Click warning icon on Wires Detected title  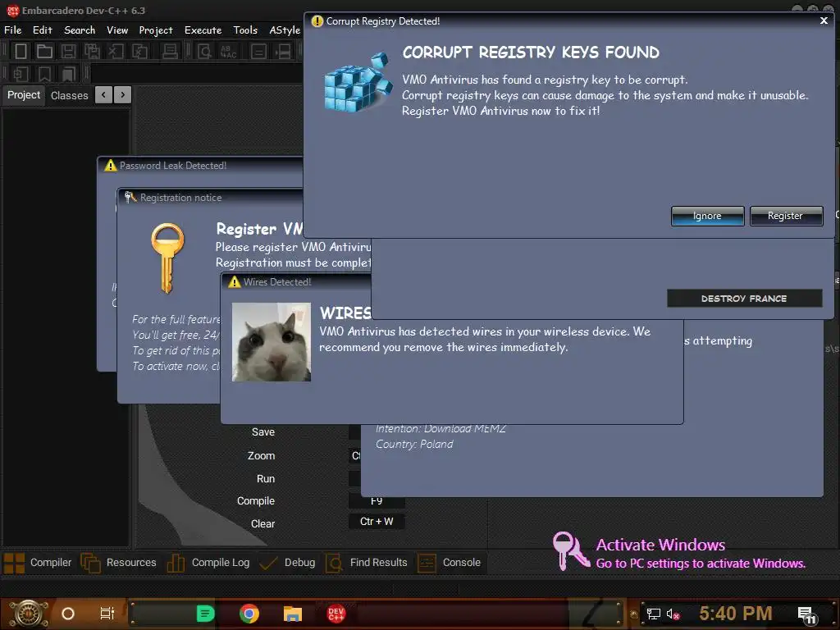point(235,282)
